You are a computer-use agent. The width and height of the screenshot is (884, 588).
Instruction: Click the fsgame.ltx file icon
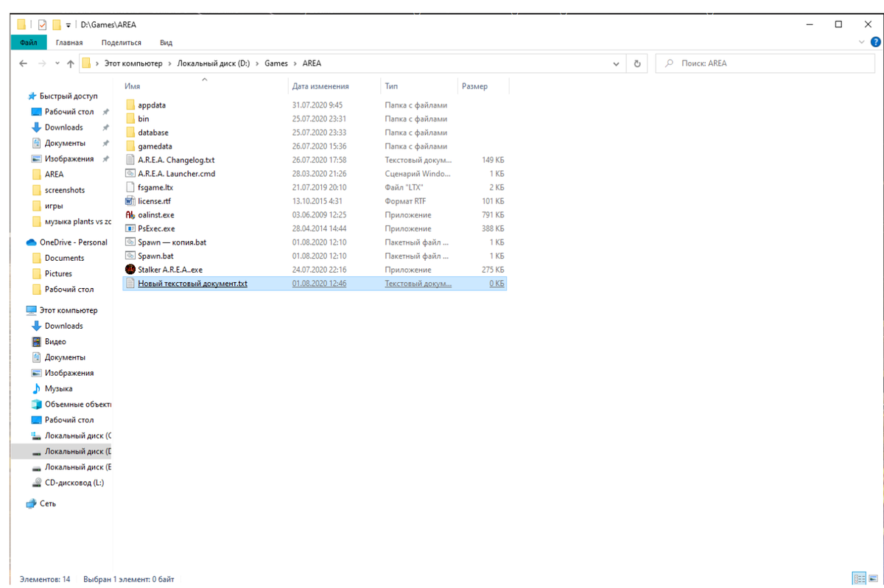coord(130,187)
